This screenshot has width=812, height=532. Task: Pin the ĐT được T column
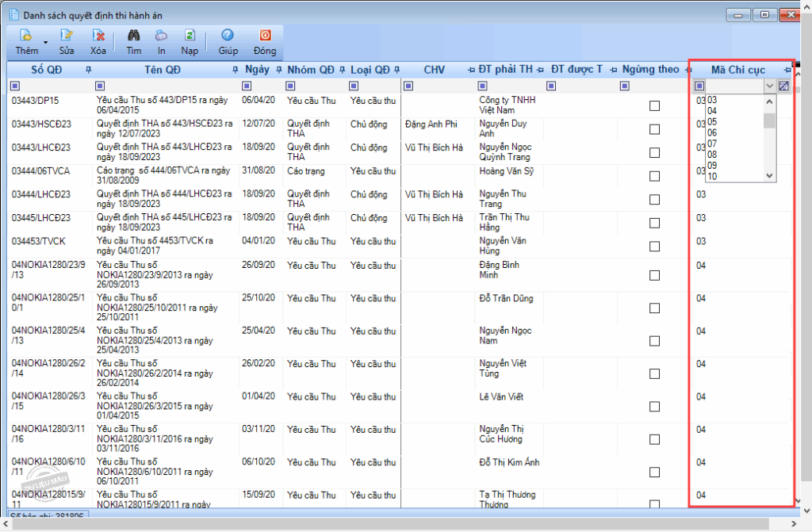coord(614,70)
